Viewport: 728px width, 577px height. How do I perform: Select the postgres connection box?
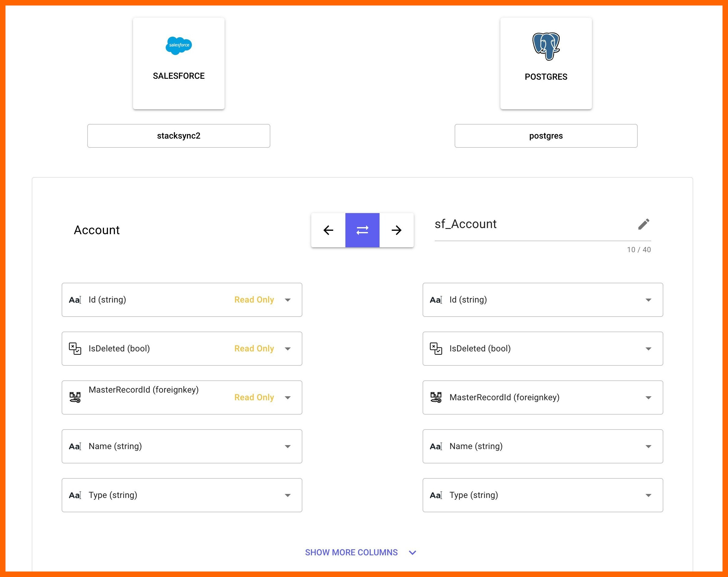click(546, 136)
